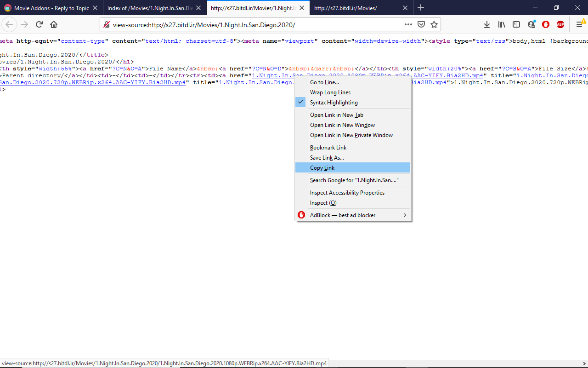The height and width of the screenshot is (368, 588).
Task: Open the red AdBlock toolbar extension
Action: click(546, 24)
